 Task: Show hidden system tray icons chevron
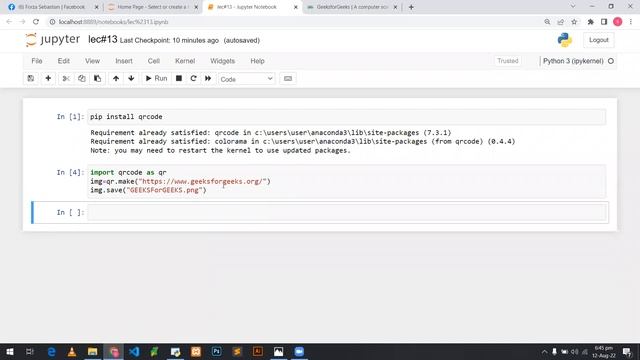[544, 351]
